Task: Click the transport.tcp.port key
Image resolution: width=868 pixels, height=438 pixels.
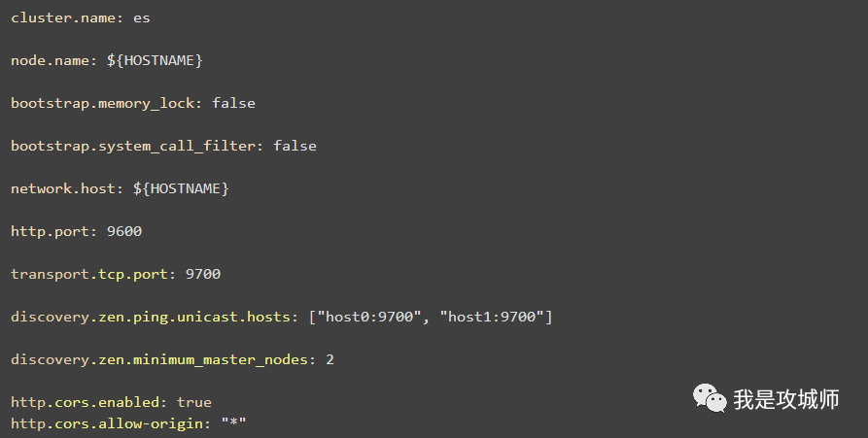Action: 87,274
